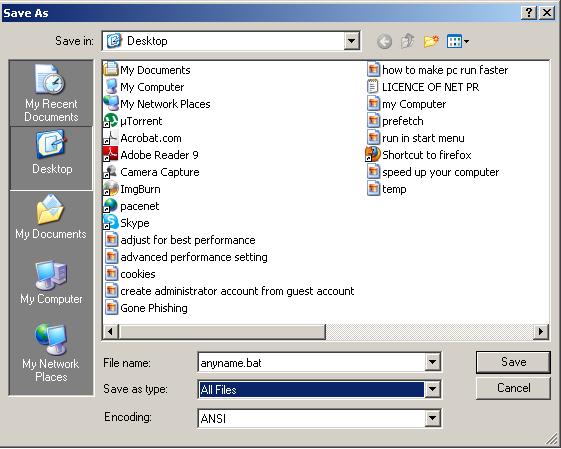
Task: Select 'my Computer' file in right column
Action: (414, 104)
